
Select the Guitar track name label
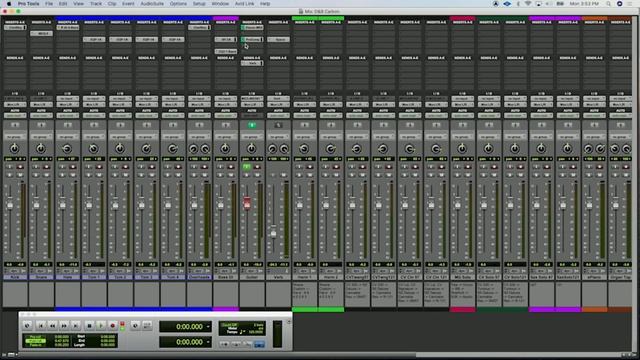[252, 277]
